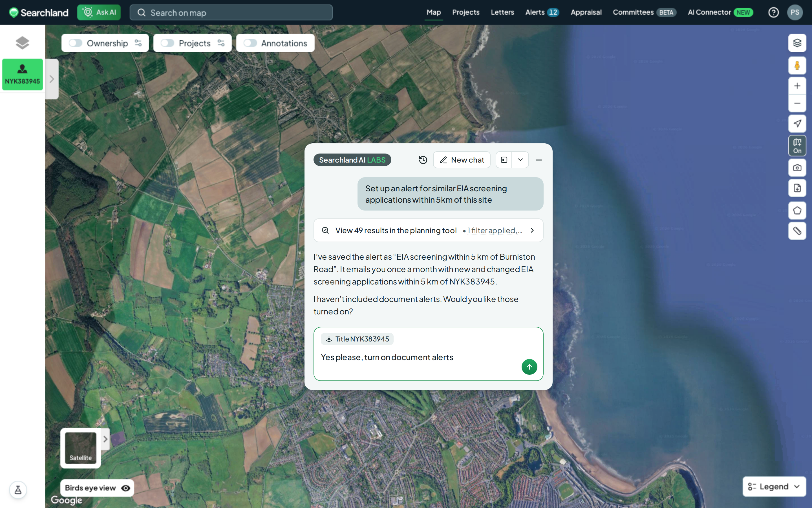Send the chat message with green arrow
Screen dimensions: 812x508
click(x=529, y=367)
